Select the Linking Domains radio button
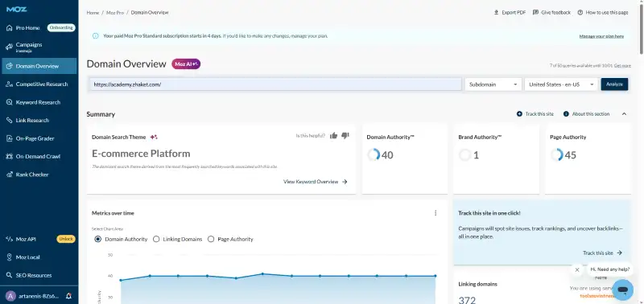This screenshot has width=644, height=304. point(156,239)
